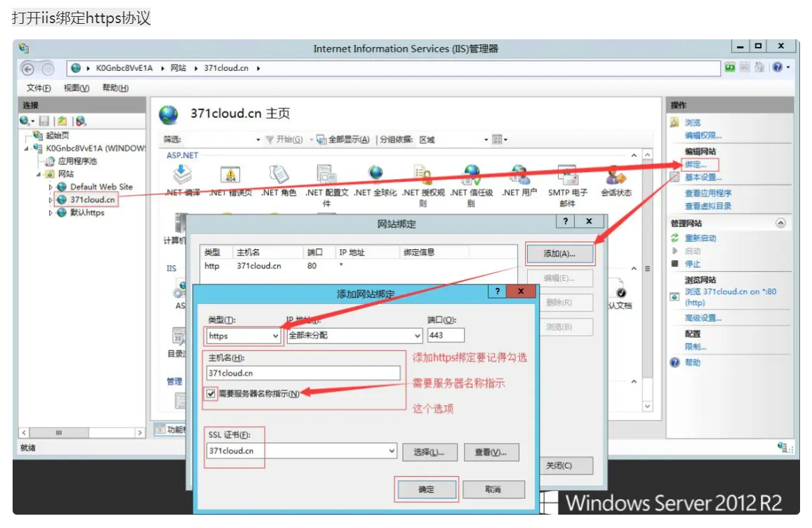
Task: Click the save floppy icon in 连接 toolbar
Action: click(44, 121)
